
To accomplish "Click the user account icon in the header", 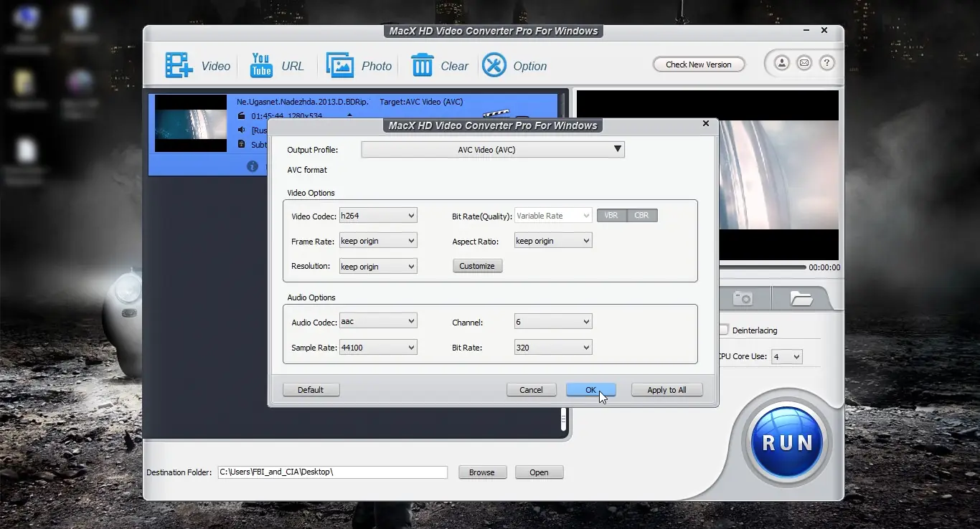I will click(x=782, y=63).
